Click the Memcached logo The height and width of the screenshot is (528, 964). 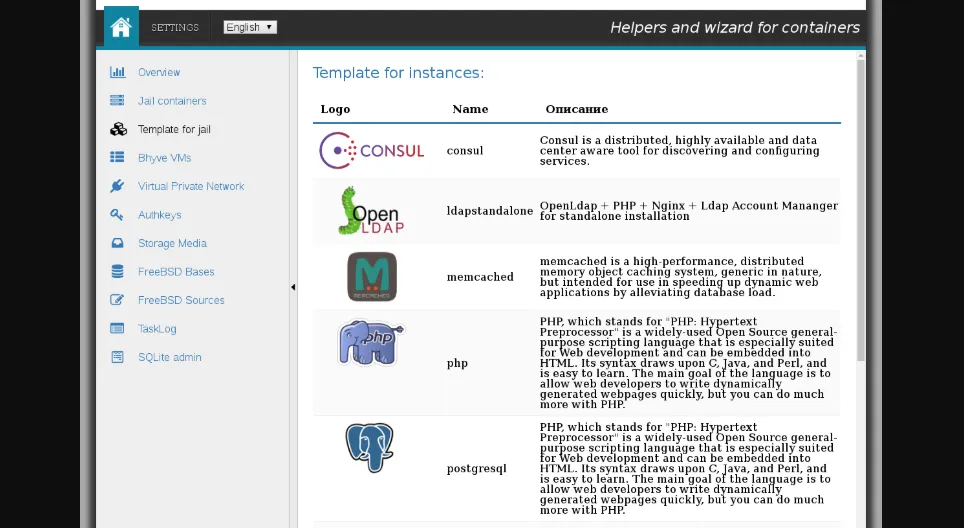click(372, 277)
